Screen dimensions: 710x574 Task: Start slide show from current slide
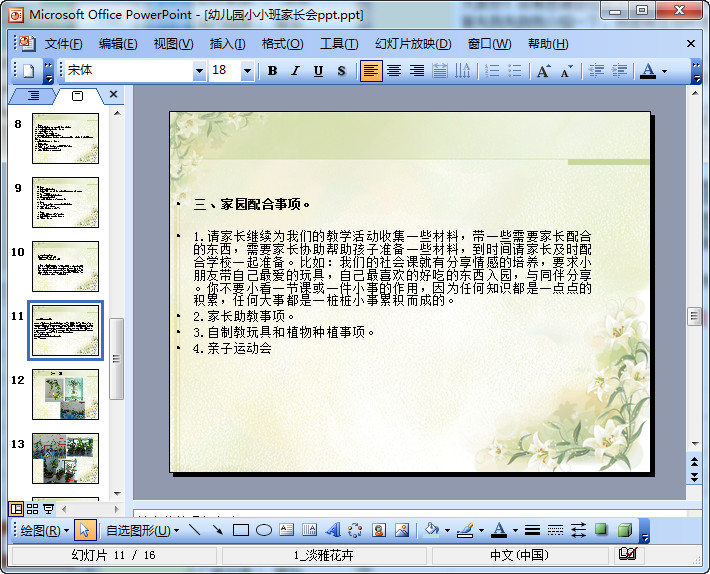[x=48, y=509]
